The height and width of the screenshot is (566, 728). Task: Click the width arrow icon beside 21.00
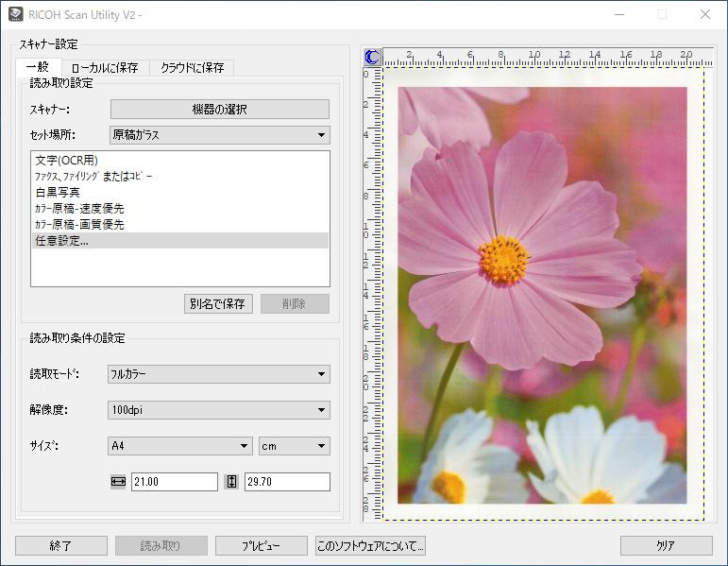(x=118, y=482)
